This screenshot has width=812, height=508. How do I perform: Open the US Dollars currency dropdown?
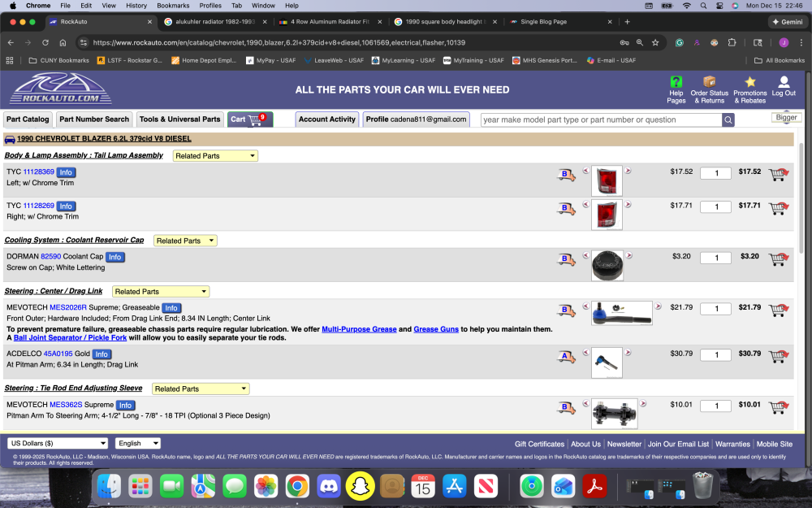[x=57, y=443]
